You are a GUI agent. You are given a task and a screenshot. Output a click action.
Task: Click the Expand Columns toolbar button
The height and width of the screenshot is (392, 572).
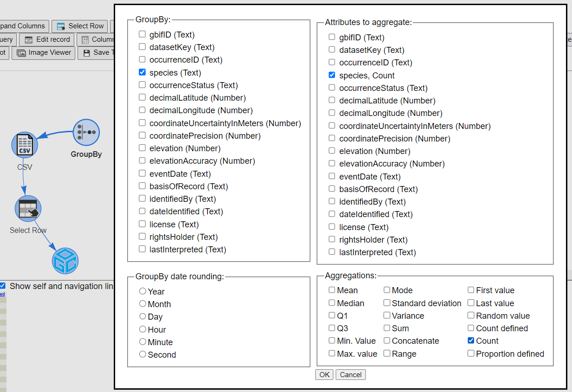click(x=23, y=26)
